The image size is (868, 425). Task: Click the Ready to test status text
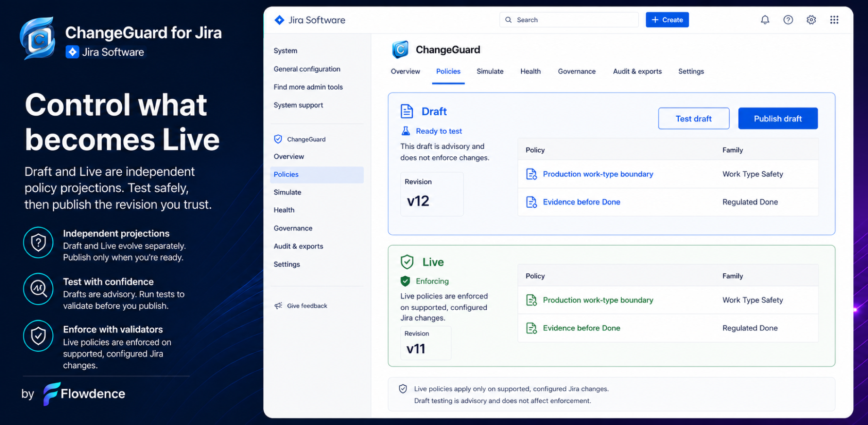[439, 131]
